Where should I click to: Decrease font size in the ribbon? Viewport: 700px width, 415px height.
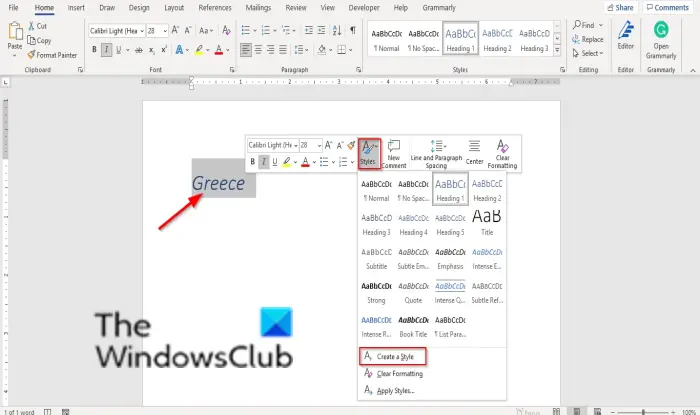pos(188,30)
